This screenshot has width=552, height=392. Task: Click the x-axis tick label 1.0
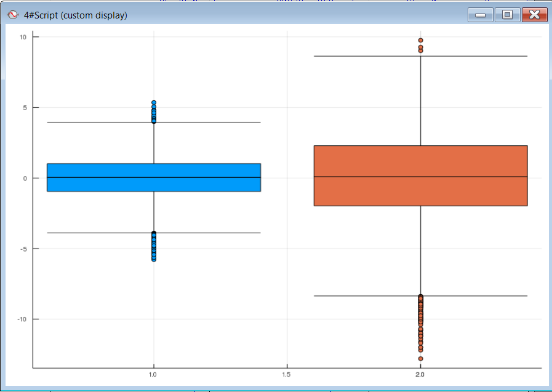coord(153,374)
